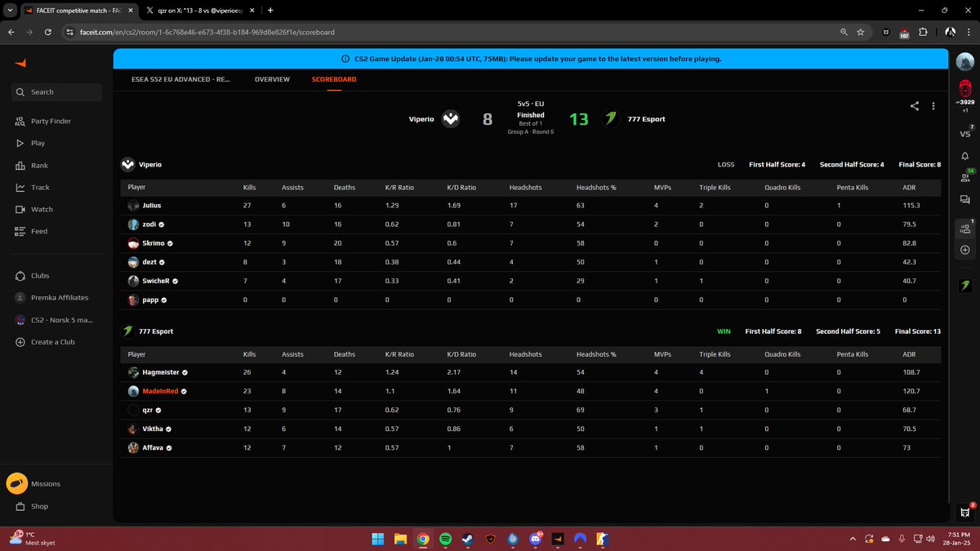Open the three-dot more options menu
This screenshot has width=980, height=551.
tap(933, 106)
